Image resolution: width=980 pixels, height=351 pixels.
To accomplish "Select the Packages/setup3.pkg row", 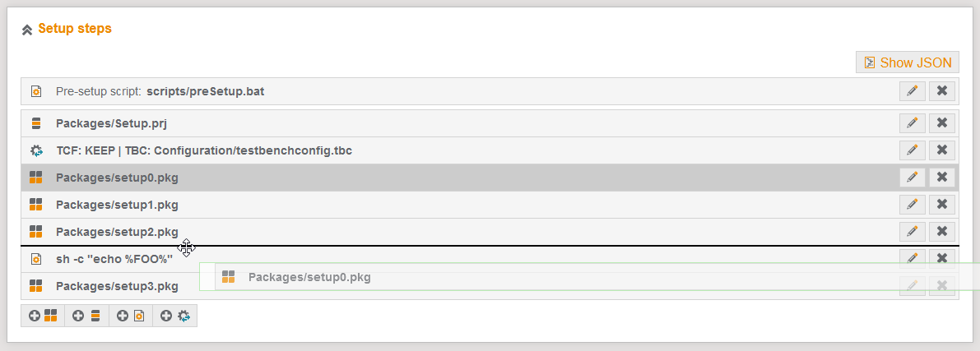I will pyautogui.click(x=117, y=287).
